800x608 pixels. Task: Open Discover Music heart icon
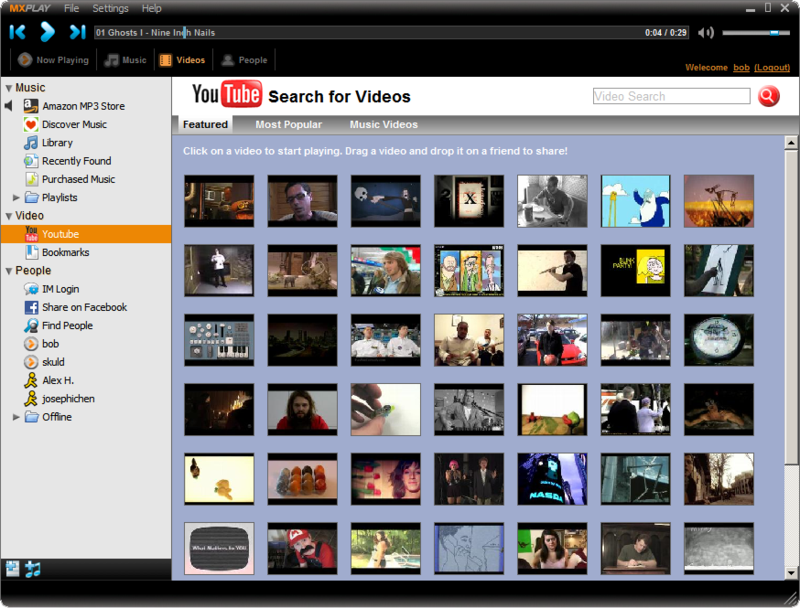31,124
